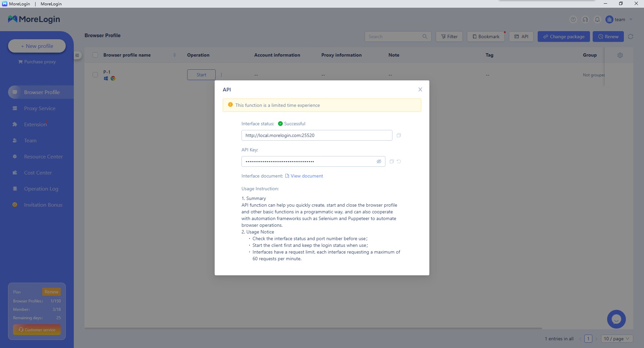Go to previous page arrow
Viewport: 644px width, 348px height.
point(580,339)
